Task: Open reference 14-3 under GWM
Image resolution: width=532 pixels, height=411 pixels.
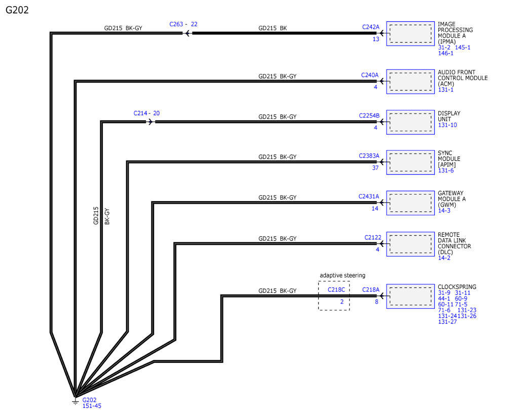Action: click(444, 210)
